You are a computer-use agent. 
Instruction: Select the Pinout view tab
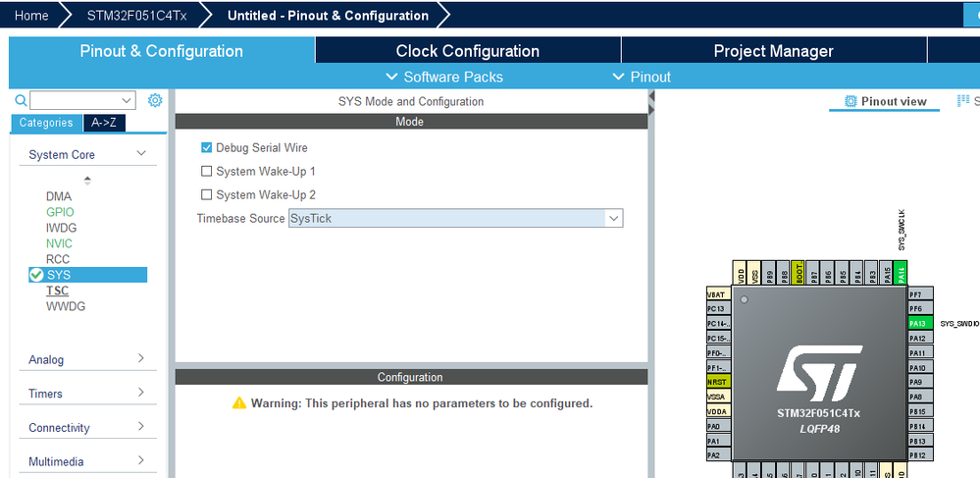[885, 101]
